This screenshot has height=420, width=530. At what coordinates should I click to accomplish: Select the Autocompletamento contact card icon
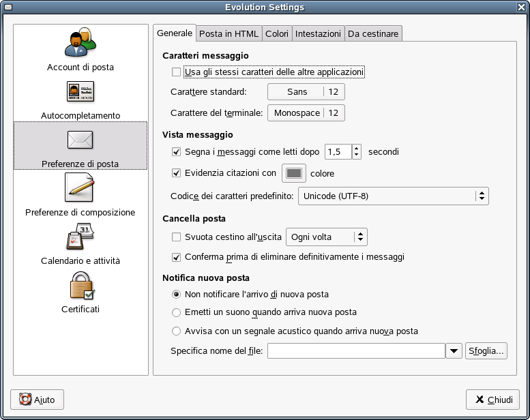click(x=80, y=91)
